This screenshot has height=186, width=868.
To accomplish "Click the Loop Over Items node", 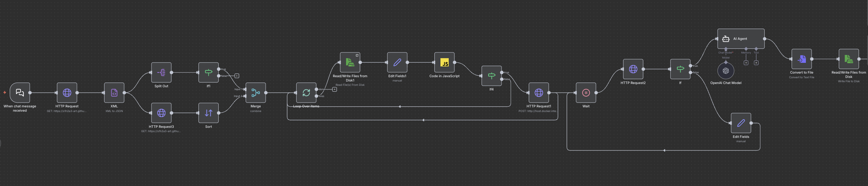I will [x=306, y=93].
